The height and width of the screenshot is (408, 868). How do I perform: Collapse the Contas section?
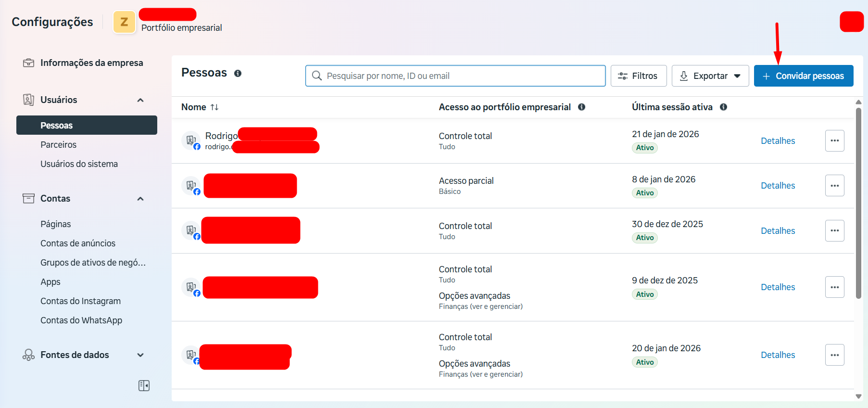click(140, 199)
